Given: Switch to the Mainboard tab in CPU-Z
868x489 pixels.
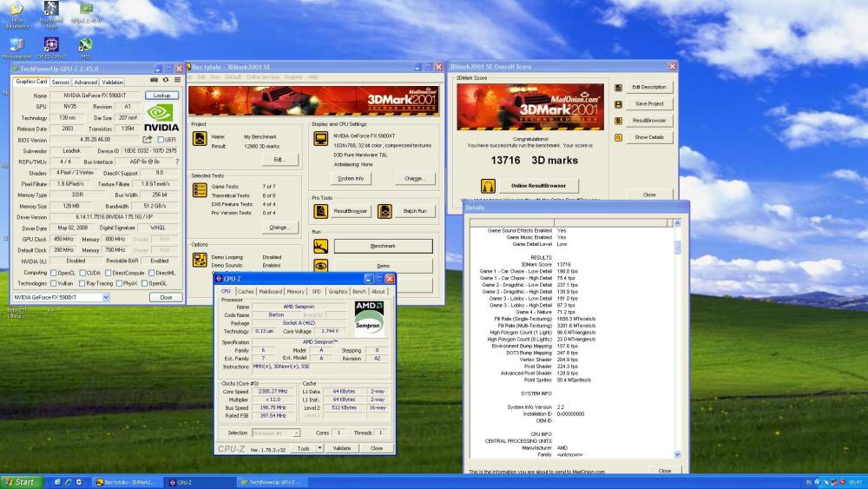Looking at the screenshot, I should pyautogui.click(x=270, y=291).
